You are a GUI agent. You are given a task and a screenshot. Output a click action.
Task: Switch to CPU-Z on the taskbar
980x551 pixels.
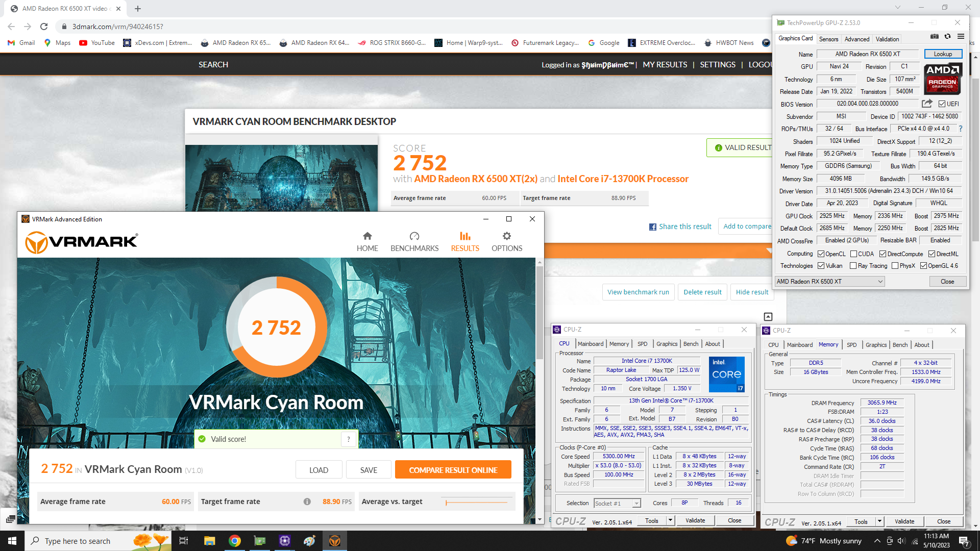[x=285, y=541]
